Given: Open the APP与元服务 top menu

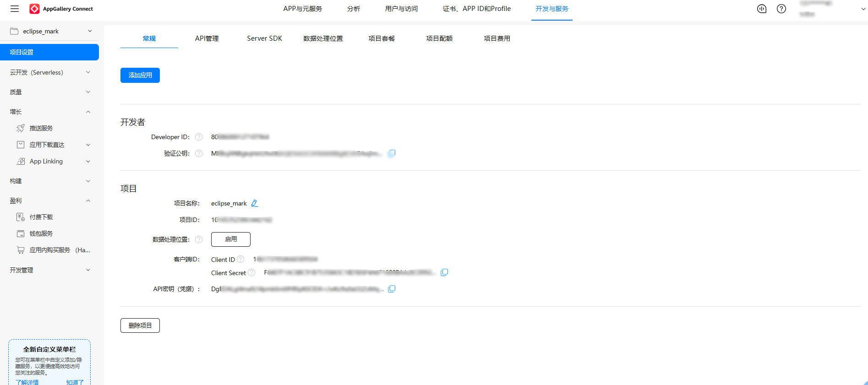Looking at the screenshot, I should [x=303, y=9].
